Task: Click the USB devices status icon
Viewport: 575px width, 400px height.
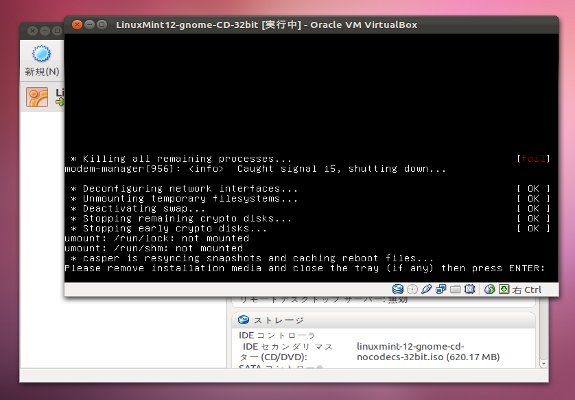Action: (426, 289)
